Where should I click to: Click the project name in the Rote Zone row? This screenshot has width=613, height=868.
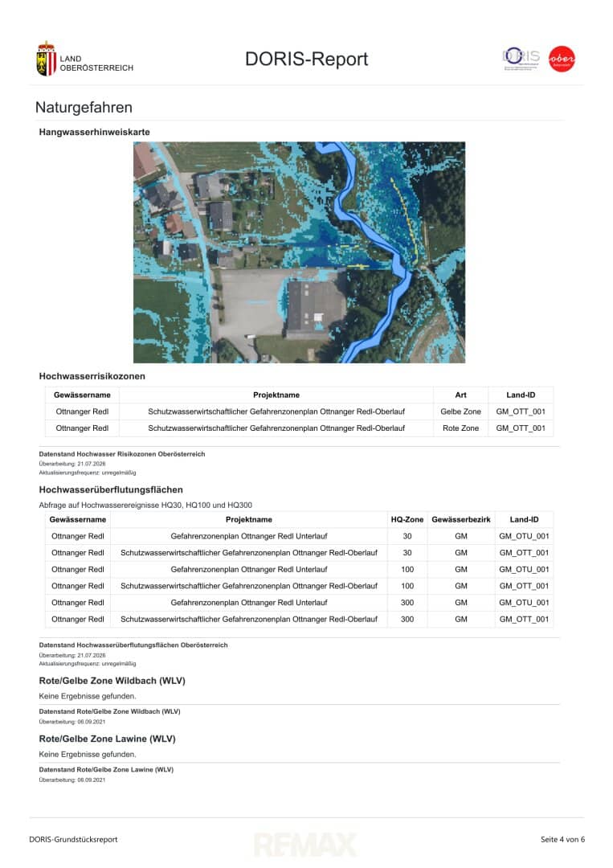point(276,428)
